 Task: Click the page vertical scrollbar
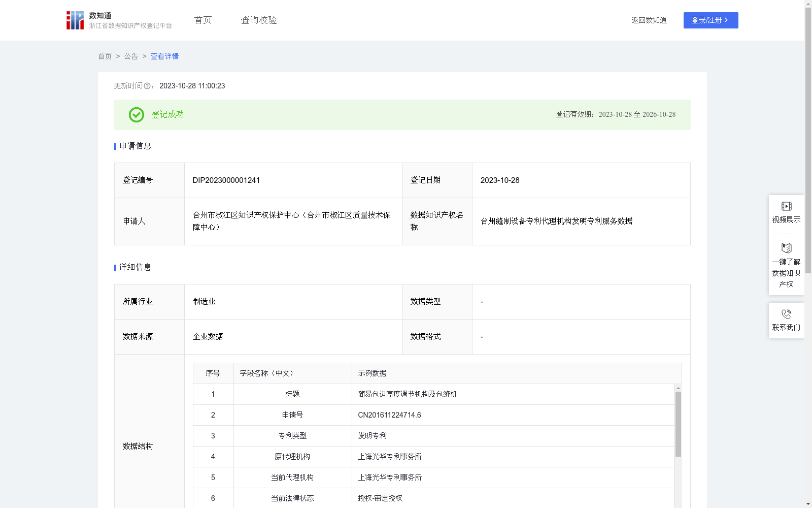[808, 140]
